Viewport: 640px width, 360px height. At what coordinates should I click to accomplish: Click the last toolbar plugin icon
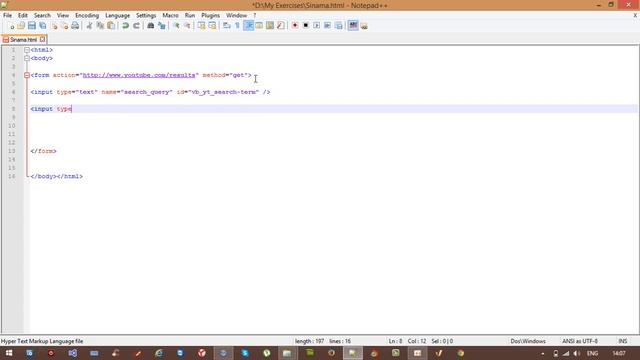364,26
